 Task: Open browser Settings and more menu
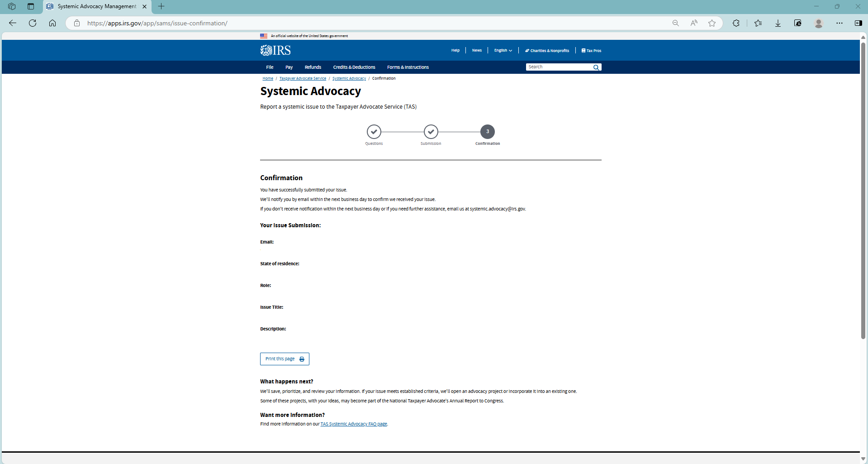point(840,23)
